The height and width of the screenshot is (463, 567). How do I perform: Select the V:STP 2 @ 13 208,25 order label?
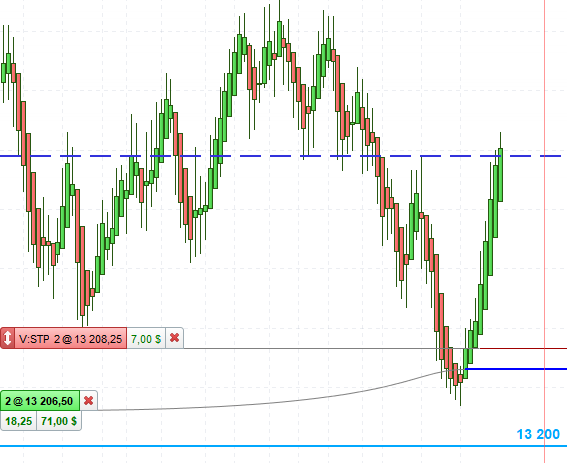tap(71, 339)
